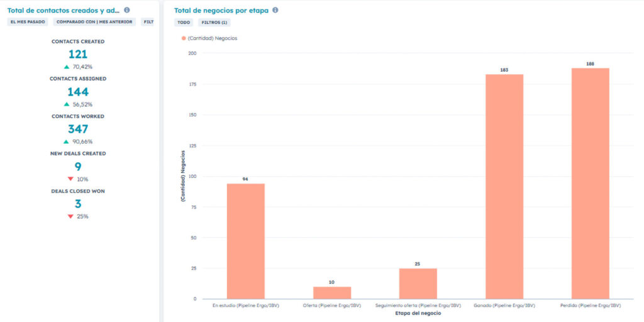The image size is (644, 322).
Task: Click the Perdido bar showing 188
Action: pos(590,183)
